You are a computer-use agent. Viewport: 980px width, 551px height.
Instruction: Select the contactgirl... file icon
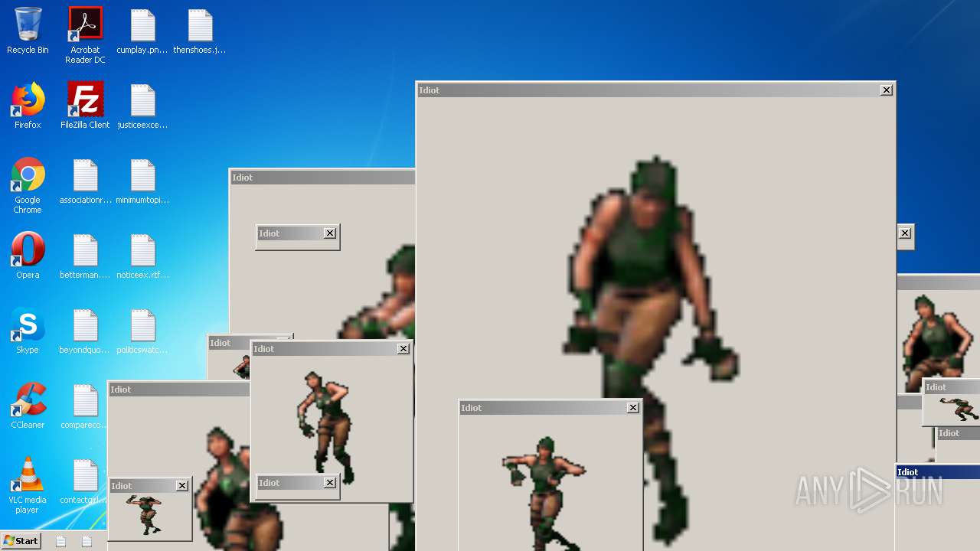point(83,481)
